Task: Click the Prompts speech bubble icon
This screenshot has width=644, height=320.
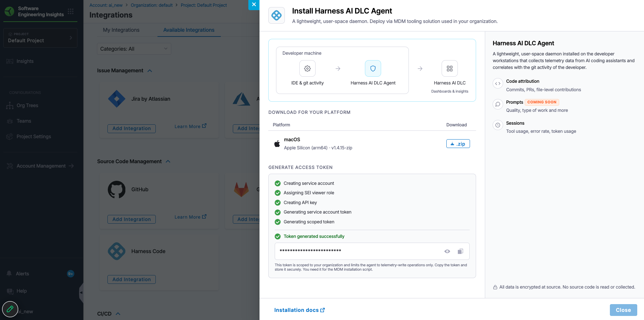Action: 498,104
